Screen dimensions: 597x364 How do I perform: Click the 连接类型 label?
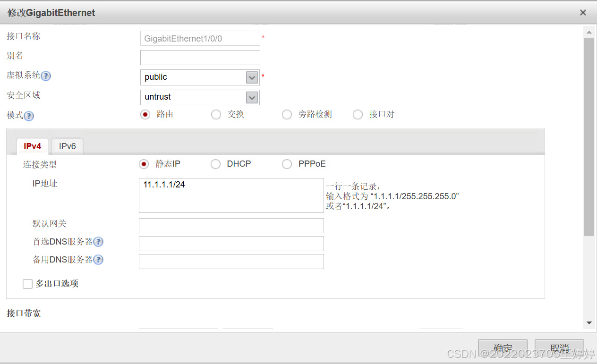tap(40, 165)
